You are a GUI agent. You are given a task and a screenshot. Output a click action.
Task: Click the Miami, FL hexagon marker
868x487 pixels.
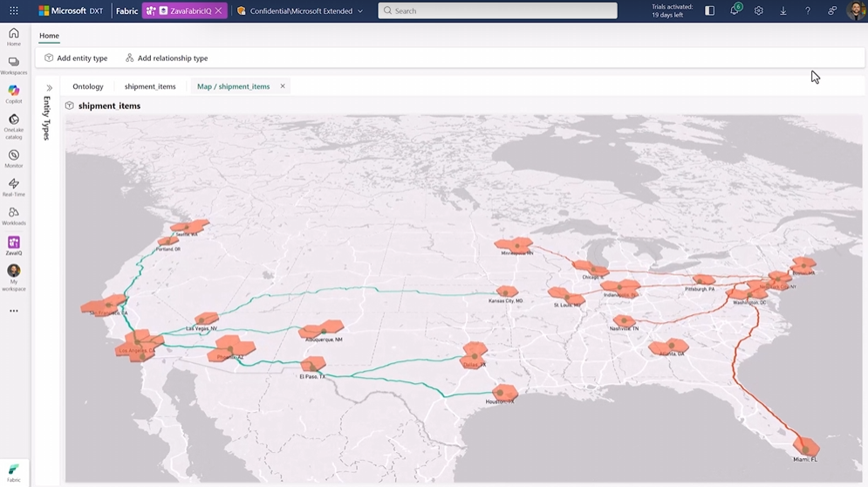[806, 447]
